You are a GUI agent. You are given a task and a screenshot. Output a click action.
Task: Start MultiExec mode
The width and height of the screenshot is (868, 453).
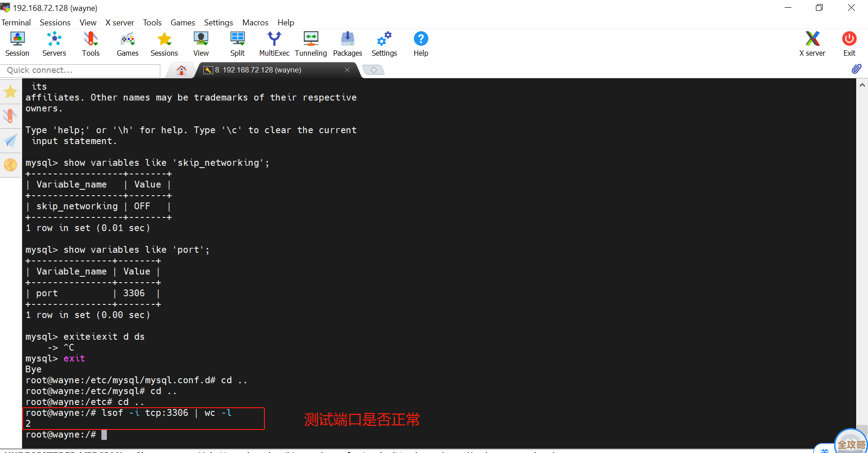pos(274,43)
